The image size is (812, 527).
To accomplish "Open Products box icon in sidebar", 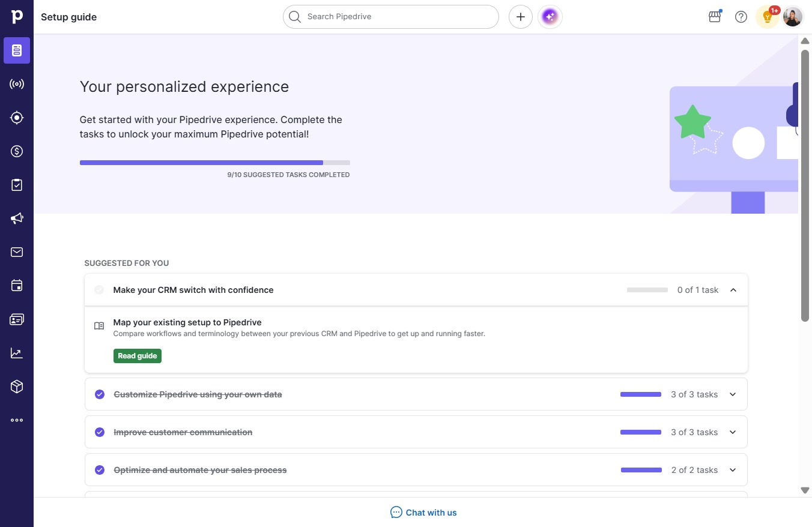I will (17, 387).
